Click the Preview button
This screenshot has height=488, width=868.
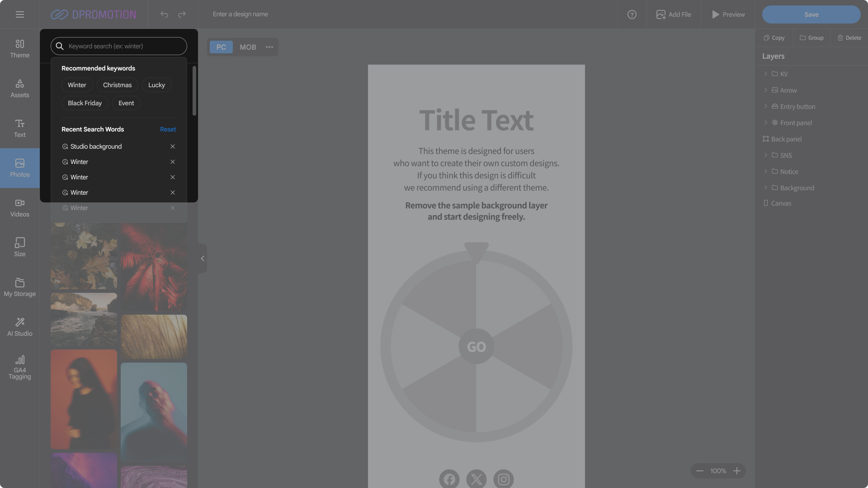[x=728, y=14]
